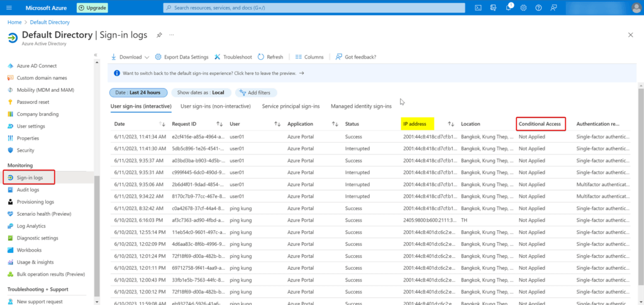Open the Azure portal hamburger menu
The image size is (644, 305).
point(9,8)
